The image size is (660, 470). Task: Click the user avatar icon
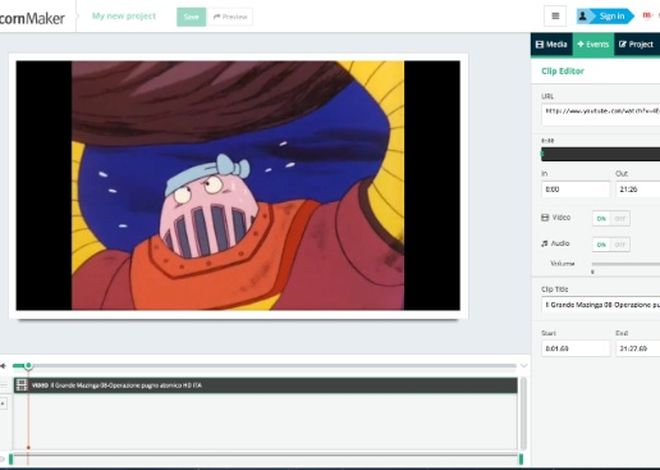point(583,16)
